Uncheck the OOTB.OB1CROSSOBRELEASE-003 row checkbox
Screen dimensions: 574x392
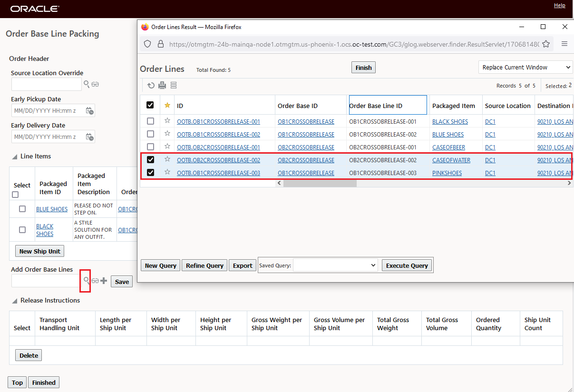[150, 172]
